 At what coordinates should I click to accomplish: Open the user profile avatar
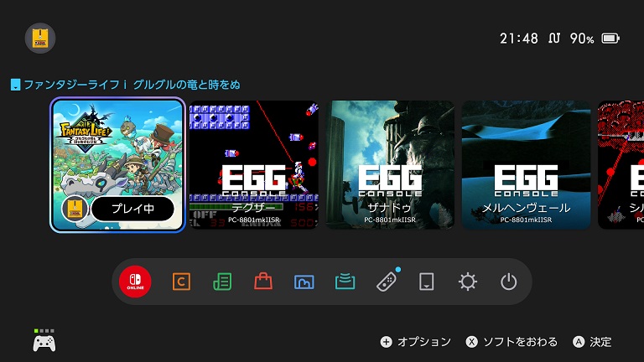coord(40,39)
